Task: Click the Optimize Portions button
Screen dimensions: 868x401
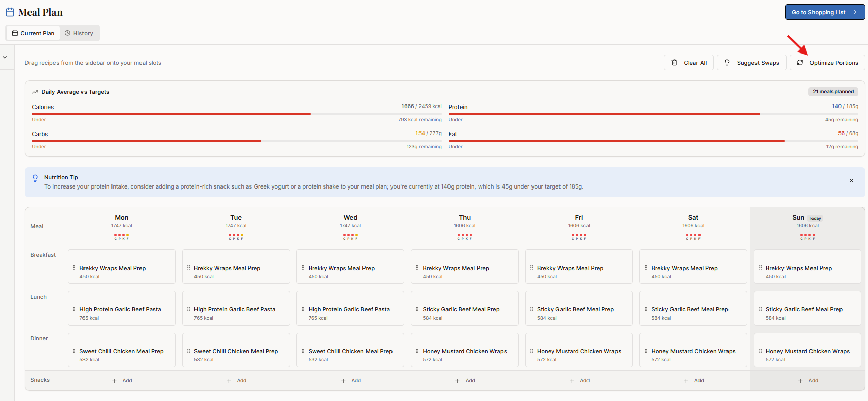Action: [827, 63]
